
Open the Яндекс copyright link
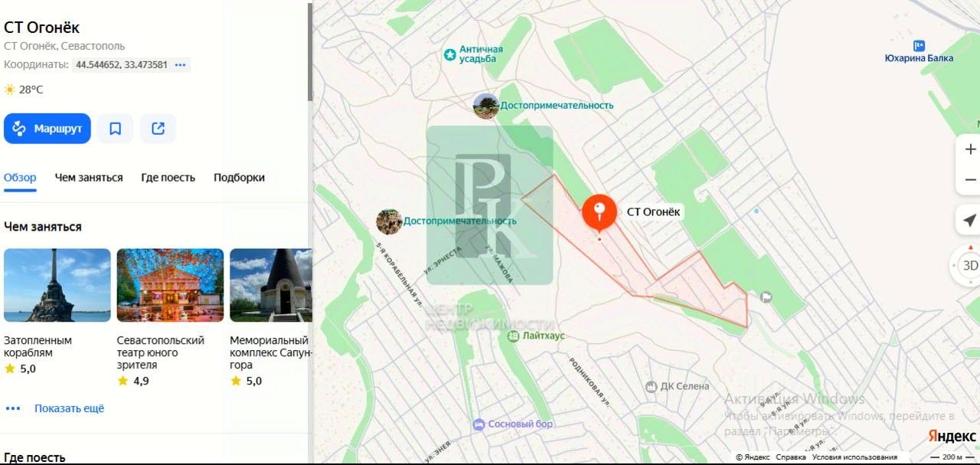click(x=753, y=457)
